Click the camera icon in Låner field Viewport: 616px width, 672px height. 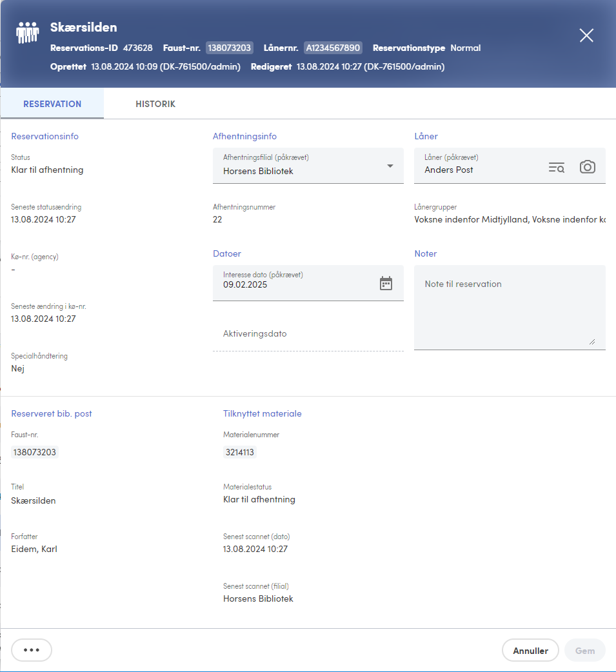click(x=587, y=167)
